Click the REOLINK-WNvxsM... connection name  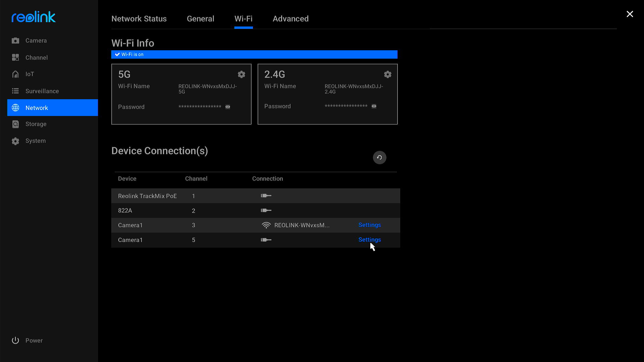302,225
